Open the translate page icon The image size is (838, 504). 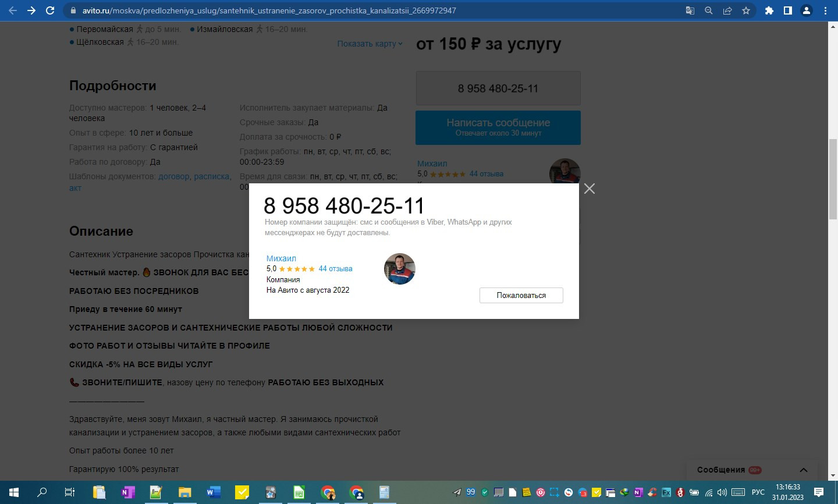click(x=690, y=10)
